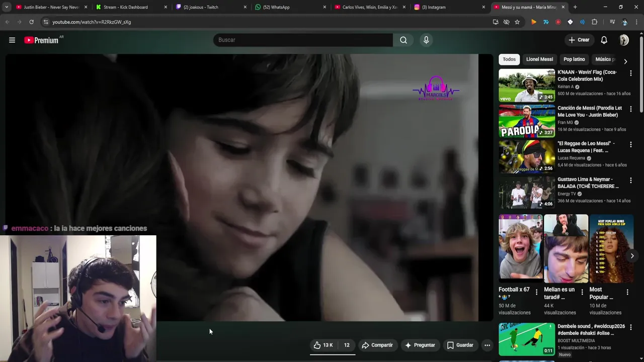This screenshot has height=362, width=644.
Task: Show next shorts with right chevron
Action: pos(632,256)
